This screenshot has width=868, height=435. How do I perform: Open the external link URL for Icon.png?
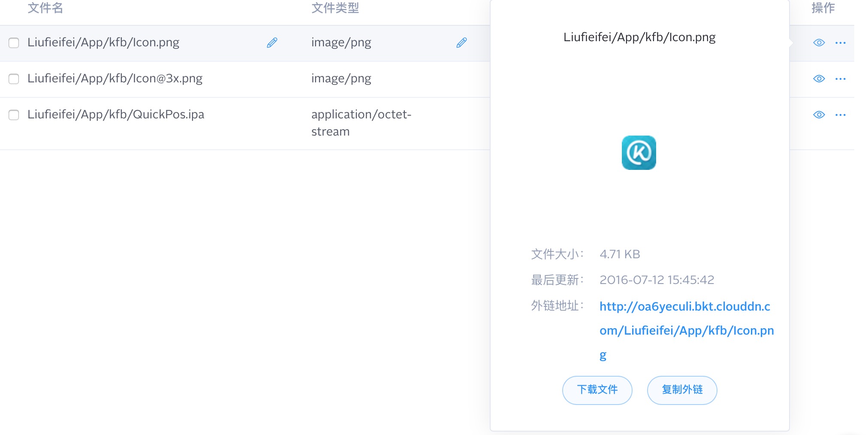(687, 330)
